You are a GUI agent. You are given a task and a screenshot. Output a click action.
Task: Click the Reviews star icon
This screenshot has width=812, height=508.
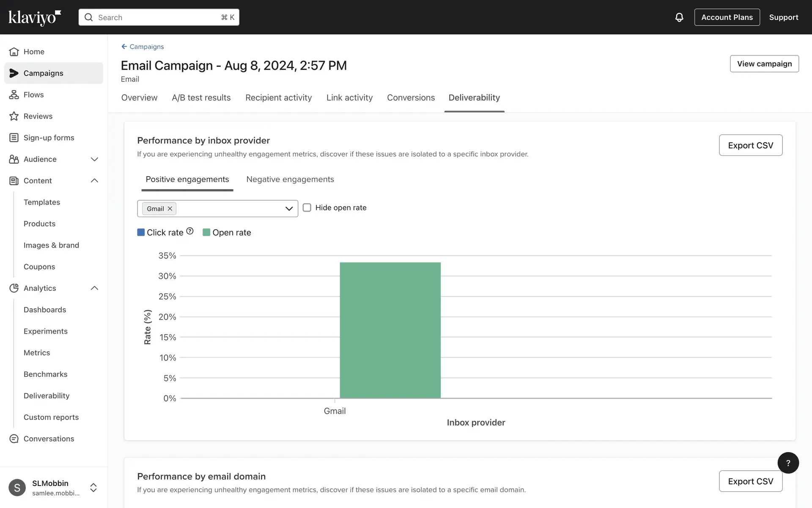[x=14, y=116]
